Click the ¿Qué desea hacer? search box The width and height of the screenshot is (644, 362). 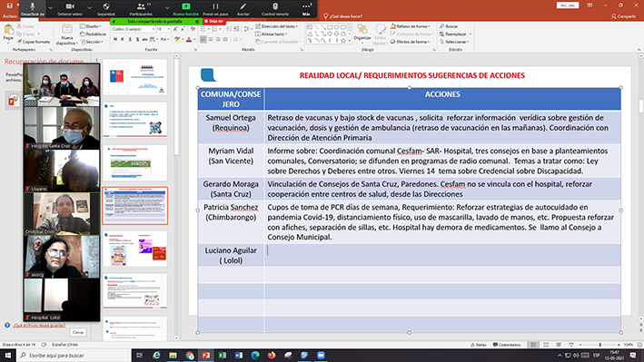(346, 16)
